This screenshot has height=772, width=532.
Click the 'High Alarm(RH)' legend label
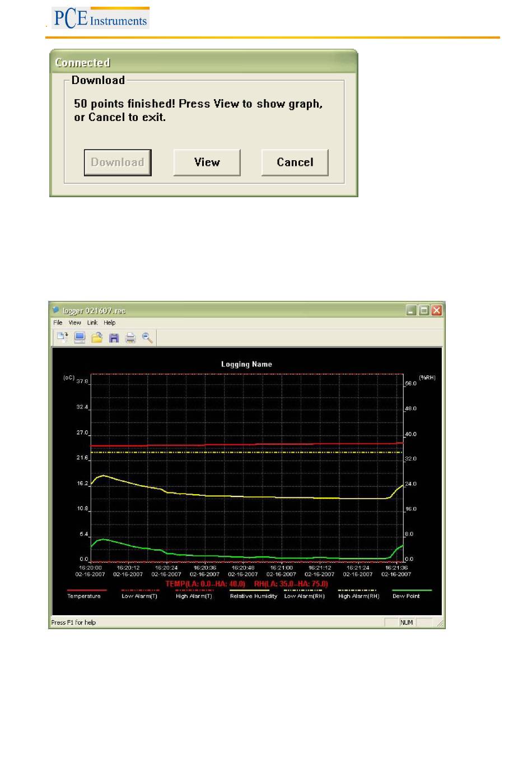(358, 596)
